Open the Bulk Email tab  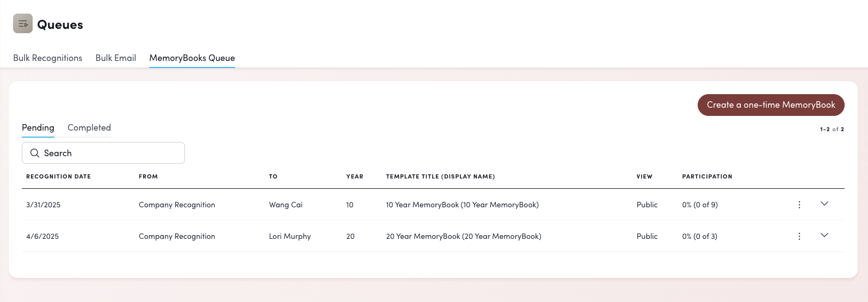point(115,58)
